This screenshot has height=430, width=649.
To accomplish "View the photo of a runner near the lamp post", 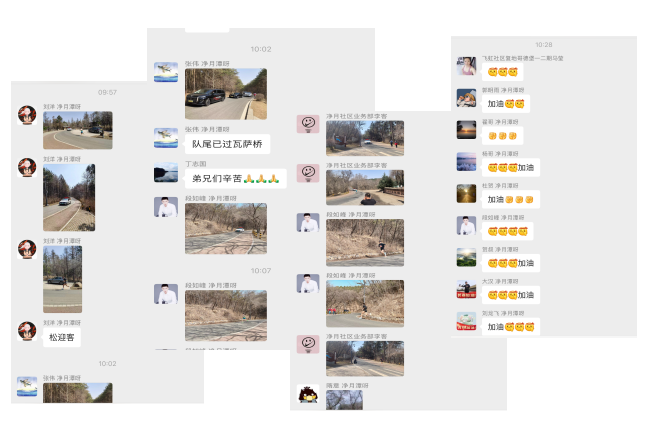I will (x=365, y=304).
